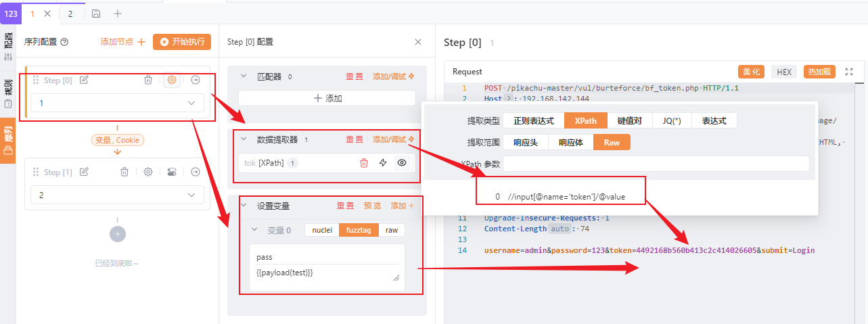Select the 序列 sidebar panel
The width and height of the screenshot is (868, 324).
pyautogui.click(x=8, y=142)
